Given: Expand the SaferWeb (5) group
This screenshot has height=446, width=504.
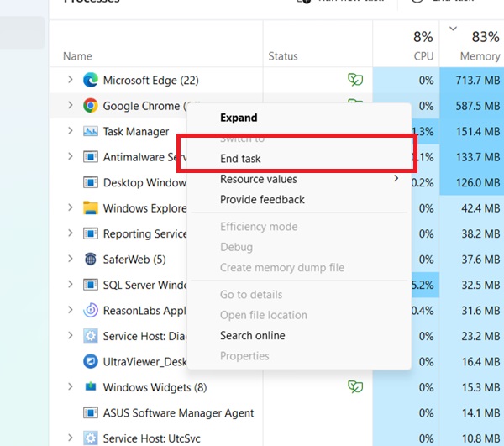Looking at the screenshot, I should coord(71,259).
